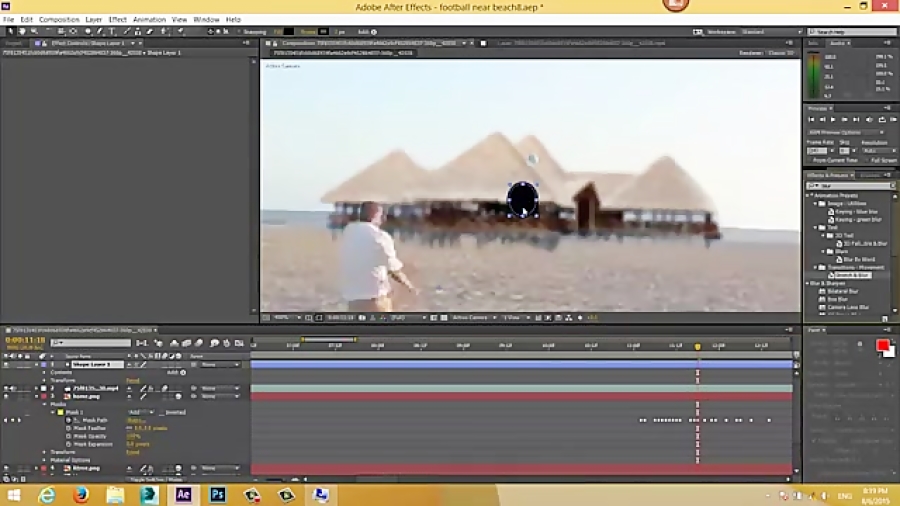Hide the home.png layer three
Image resolution: width=900 pixels, height=506 pixels.
click(7, 396)
